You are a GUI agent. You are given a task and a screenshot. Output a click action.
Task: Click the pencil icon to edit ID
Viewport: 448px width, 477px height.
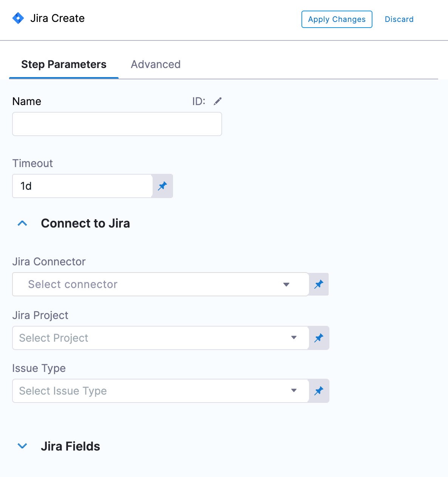coord(218,101)
